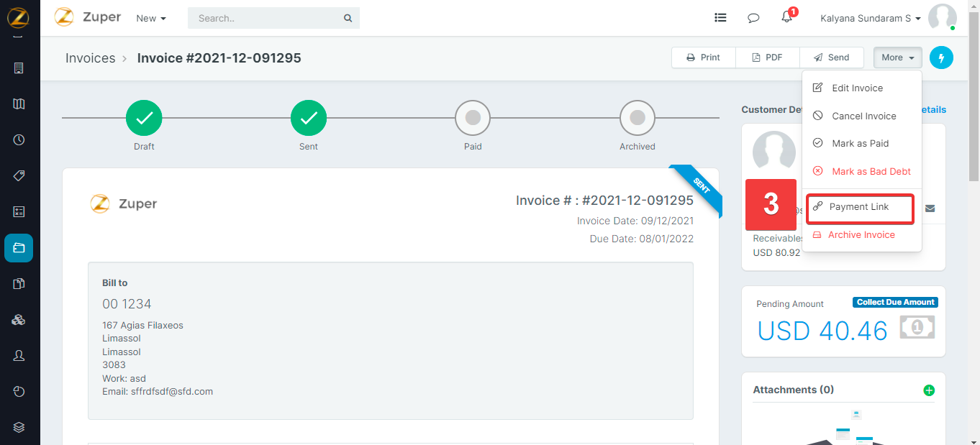Print the invoice

click(704, 58)
